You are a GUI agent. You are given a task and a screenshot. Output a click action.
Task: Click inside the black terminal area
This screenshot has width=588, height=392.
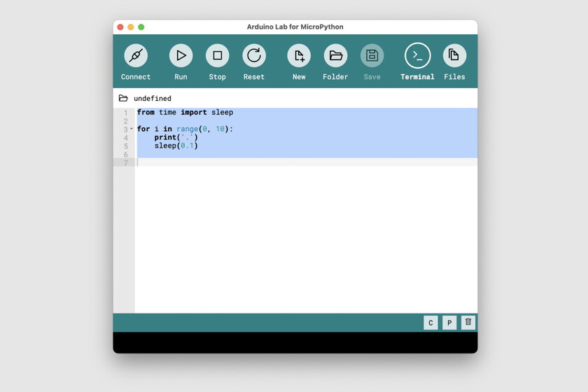295,342
